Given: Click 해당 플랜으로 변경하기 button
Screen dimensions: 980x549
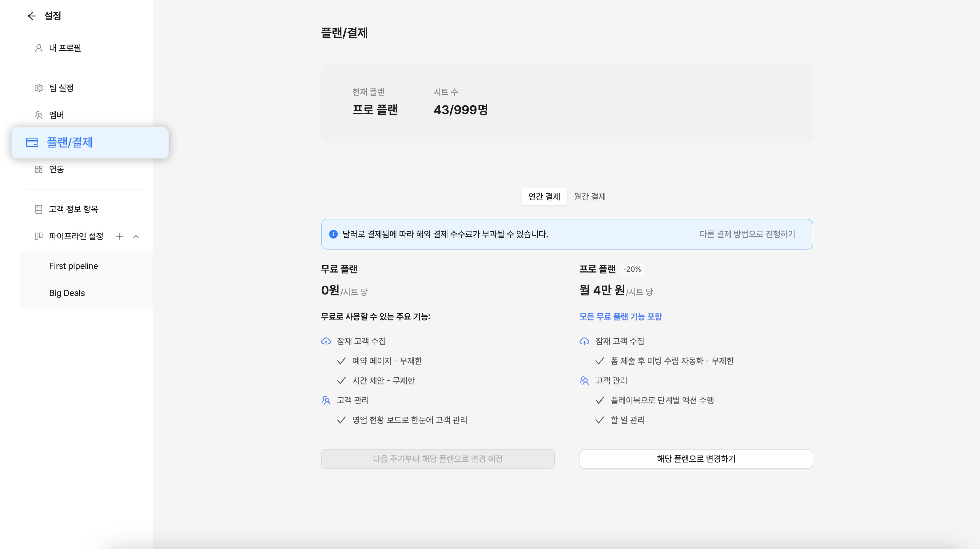Looking at the screenshot, I should click(x=696, y=458).
